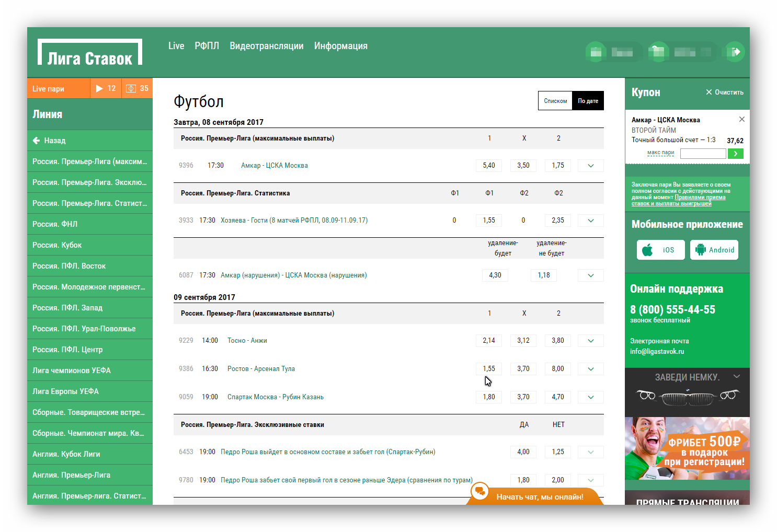This screenshot has height=532, width=777.
Task: Open ФРИБЕТ 500₽ registration banner
Action: click(x=687, y=448)
